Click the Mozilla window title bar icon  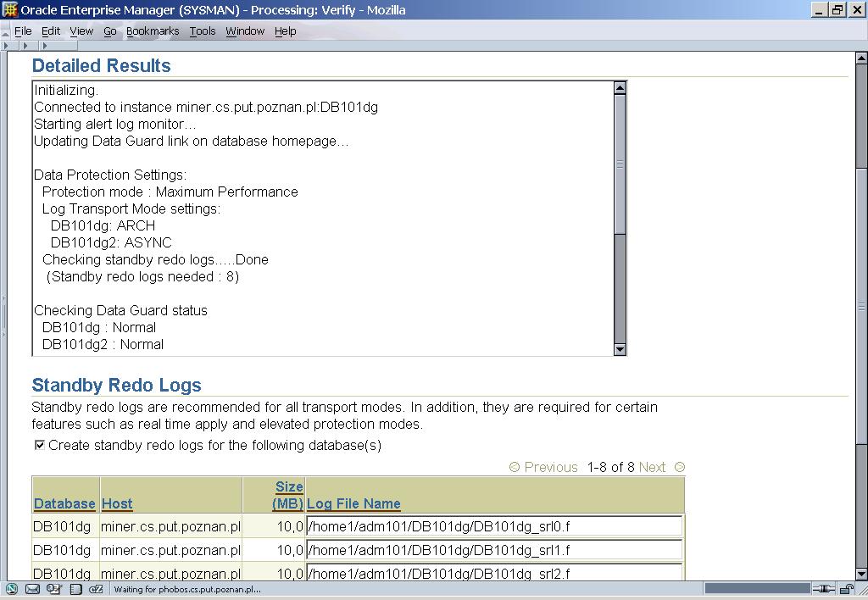pyautogui.click(x=10, y=9)
